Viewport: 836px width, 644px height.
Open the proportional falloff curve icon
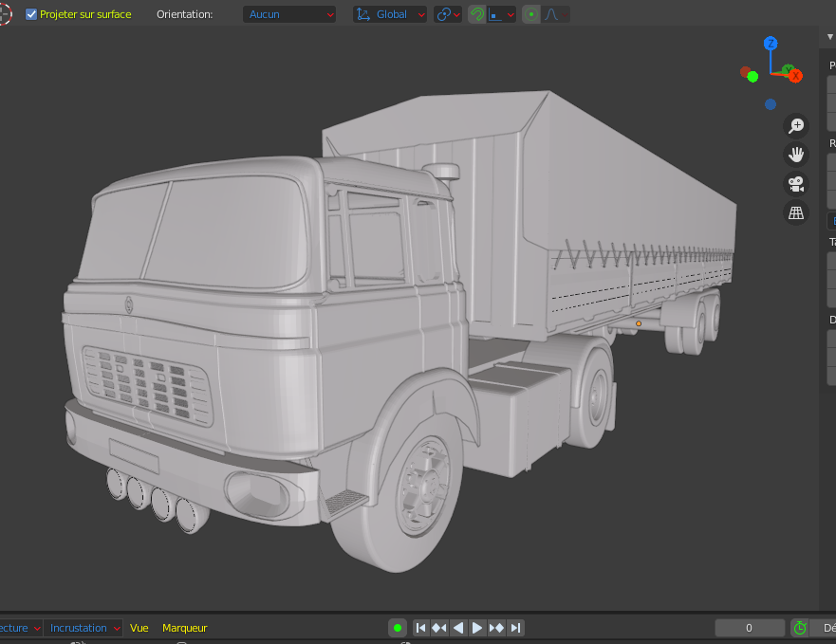pos(555,14)
